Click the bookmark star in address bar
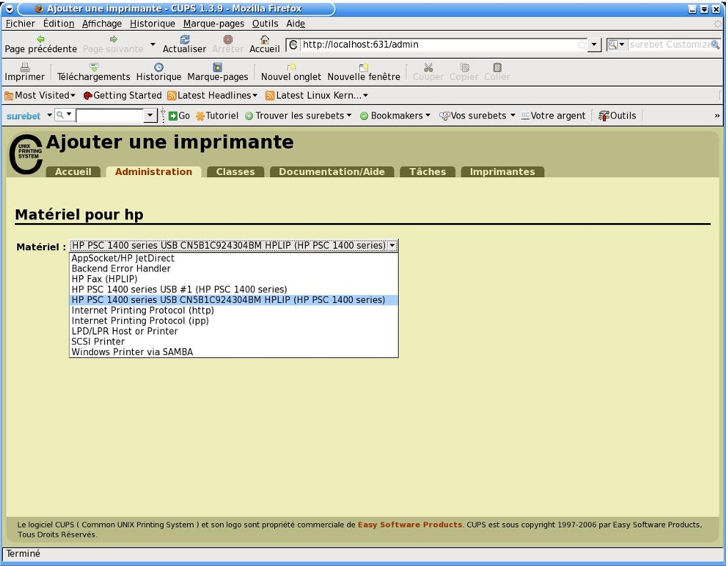 [x=582, y=44]
